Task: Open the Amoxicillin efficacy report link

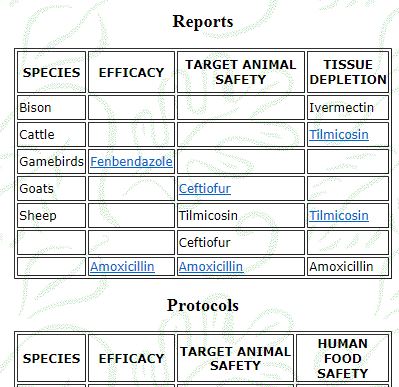Action: [122, 267]
